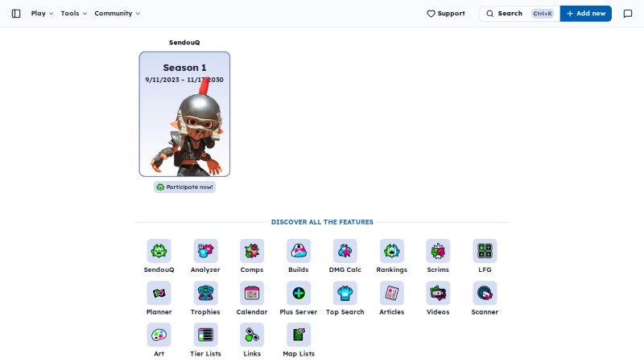644x362 pixels.
Task: Open the SendouQ feature icon
Action: 159,251
